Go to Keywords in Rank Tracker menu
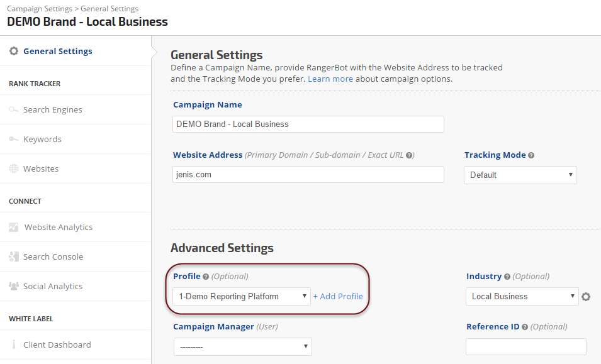 (42, 140)
